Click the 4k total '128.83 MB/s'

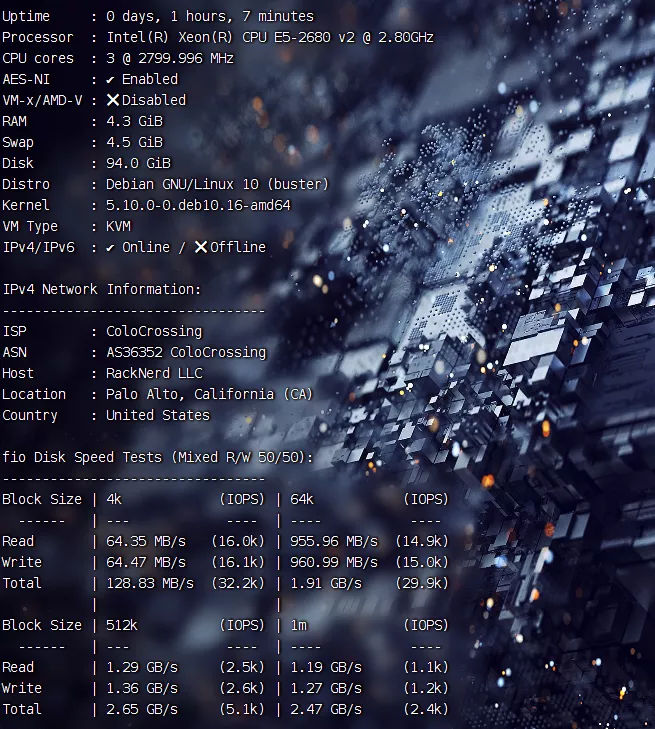(150, 583)
